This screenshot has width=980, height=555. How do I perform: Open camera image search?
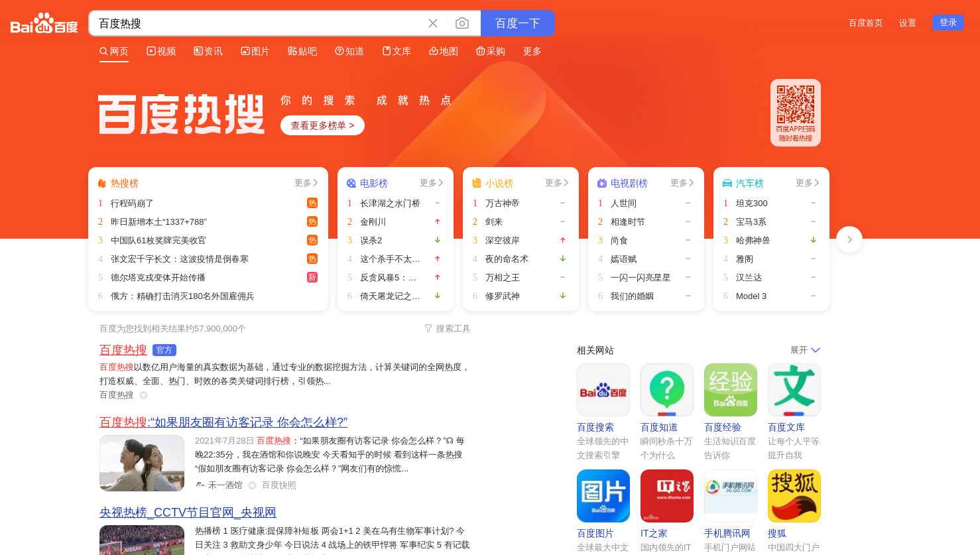(x=462, y=23)
